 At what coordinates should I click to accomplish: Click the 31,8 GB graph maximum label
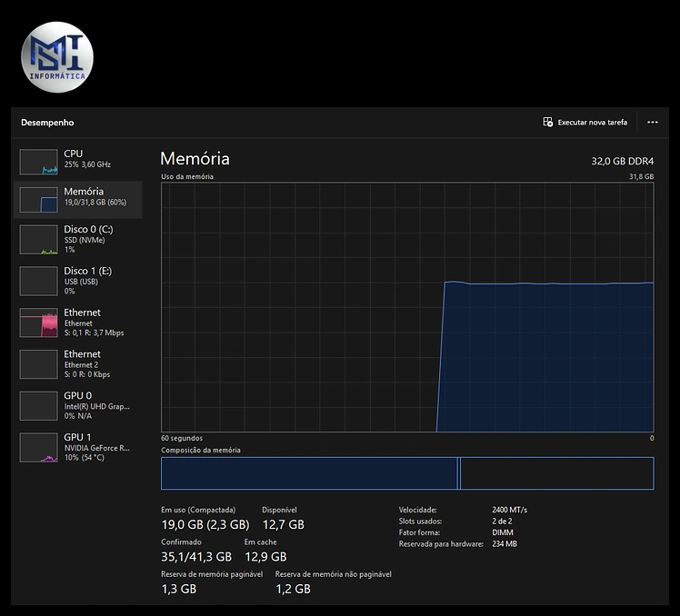(x=642, y=176)
